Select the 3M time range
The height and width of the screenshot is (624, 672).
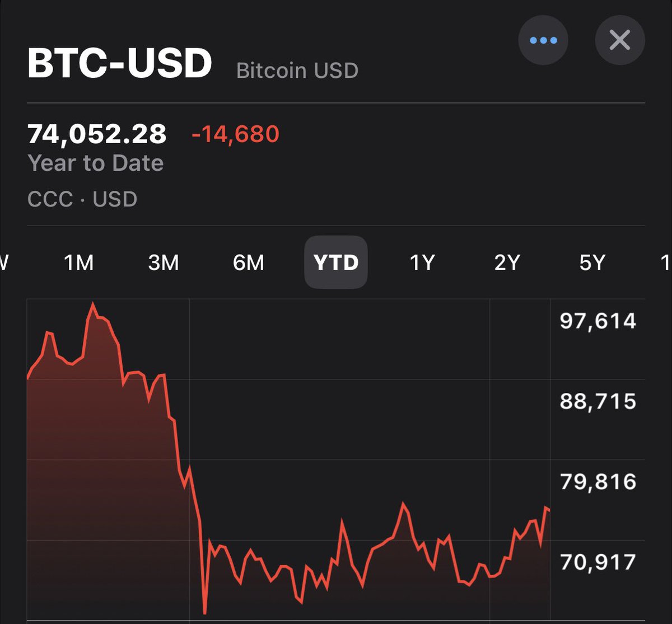[164, 262]
